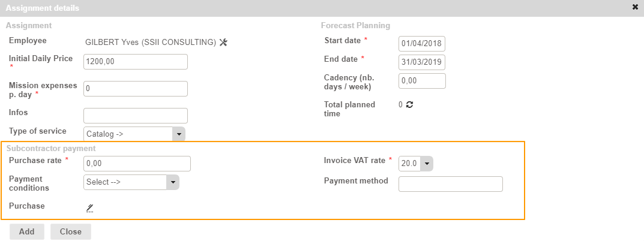Close the Assignment details dialog
This screenshot has height=241, width=644.
point(635,7)
